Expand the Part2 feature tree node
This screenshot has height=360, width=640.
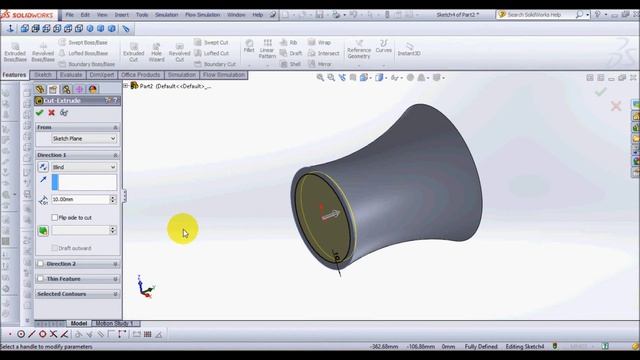click(126, 86)
